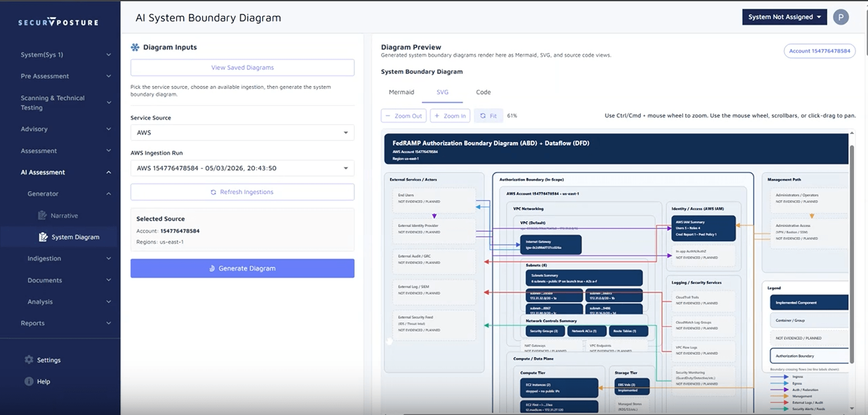Click the Zoom In button
Viewport: 868px width, 415px height.
click(x=450, y=116)
